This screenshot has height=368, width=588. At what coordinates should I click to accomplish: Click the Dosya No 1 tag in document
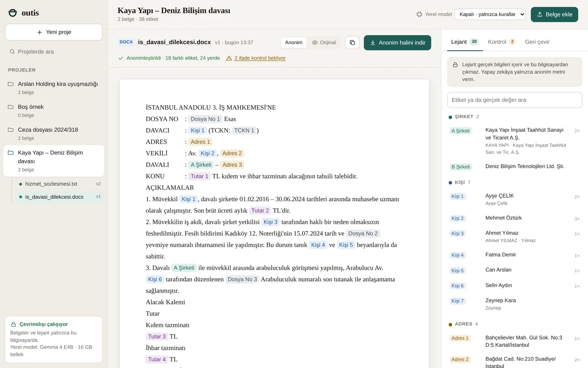click(x=205, y=119)
